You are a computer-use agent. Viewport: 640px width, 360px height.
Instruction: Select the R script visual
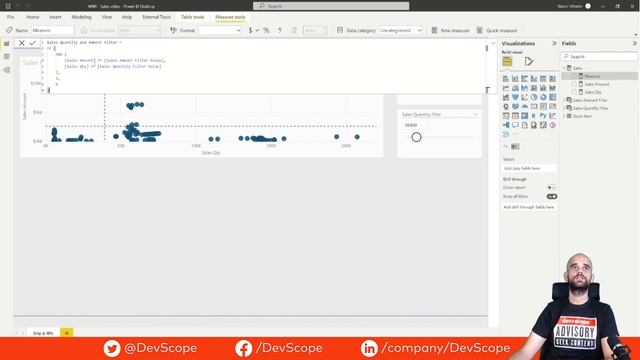pyautogui.click(x=534, y=116)
